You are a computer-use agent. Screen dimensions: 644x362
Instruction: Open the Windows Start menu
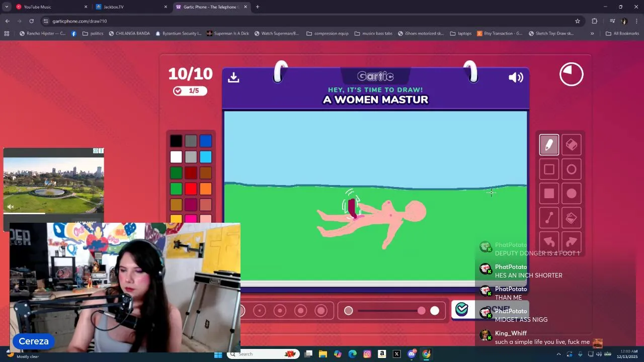(x=218, y=354)
